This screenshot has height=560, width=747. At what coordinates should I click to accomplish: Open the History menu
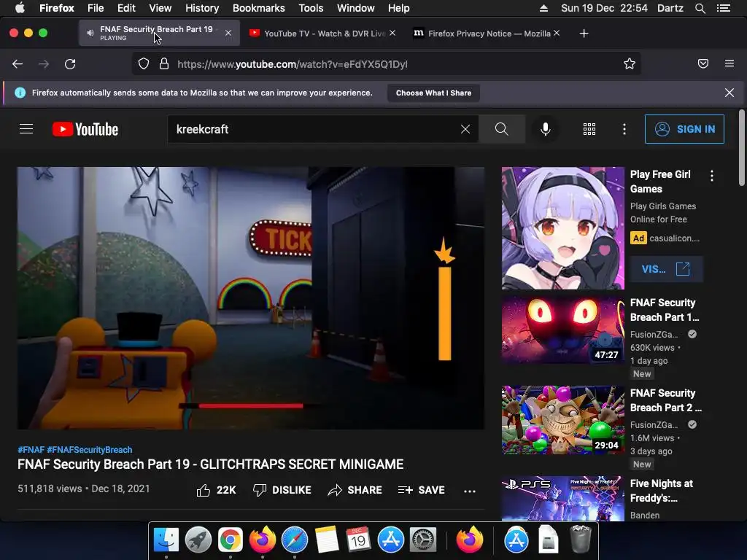click(202, 8)
